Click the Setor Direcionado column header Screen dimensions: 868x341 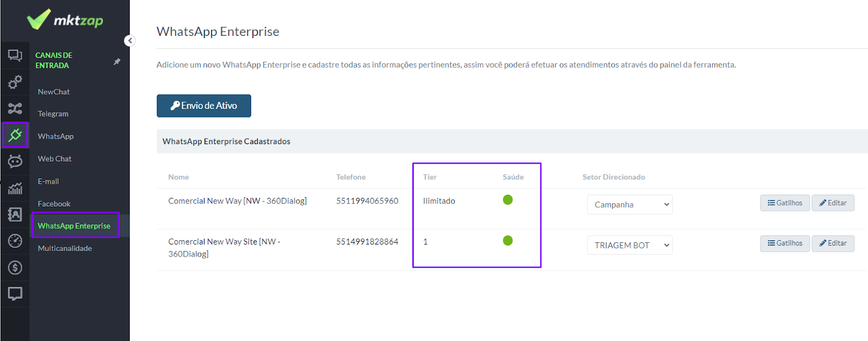(614, 177)
